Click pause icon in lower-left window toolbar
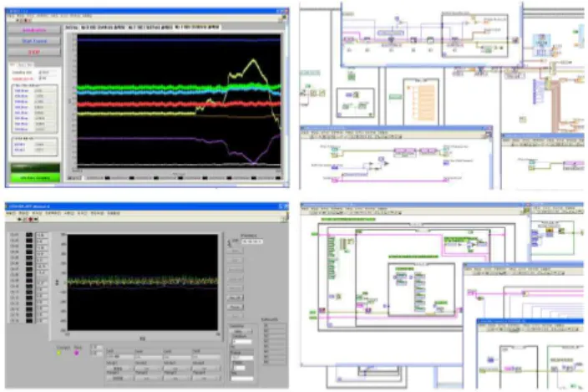 (x=36, y=219)
